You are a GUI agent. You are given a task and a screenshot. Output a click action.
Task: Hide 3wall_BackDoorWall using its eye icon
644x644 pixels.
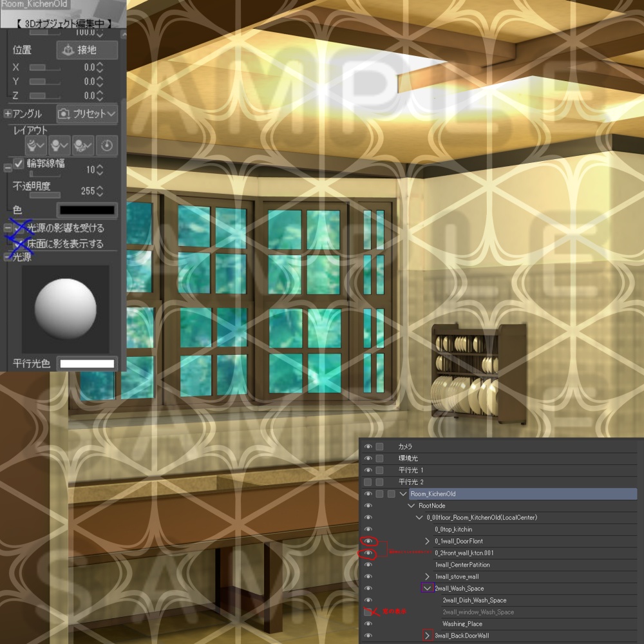368,636
